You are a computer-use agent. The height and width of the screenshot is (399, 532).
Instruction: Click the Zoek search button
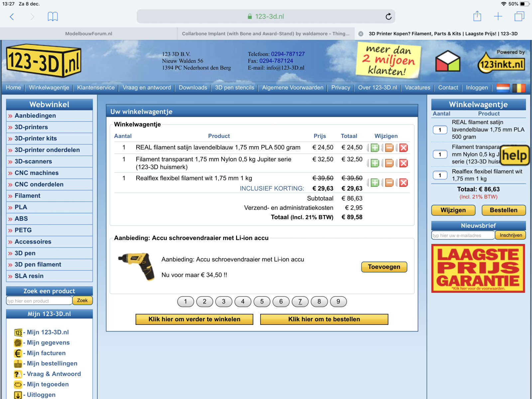click(82, 300)
